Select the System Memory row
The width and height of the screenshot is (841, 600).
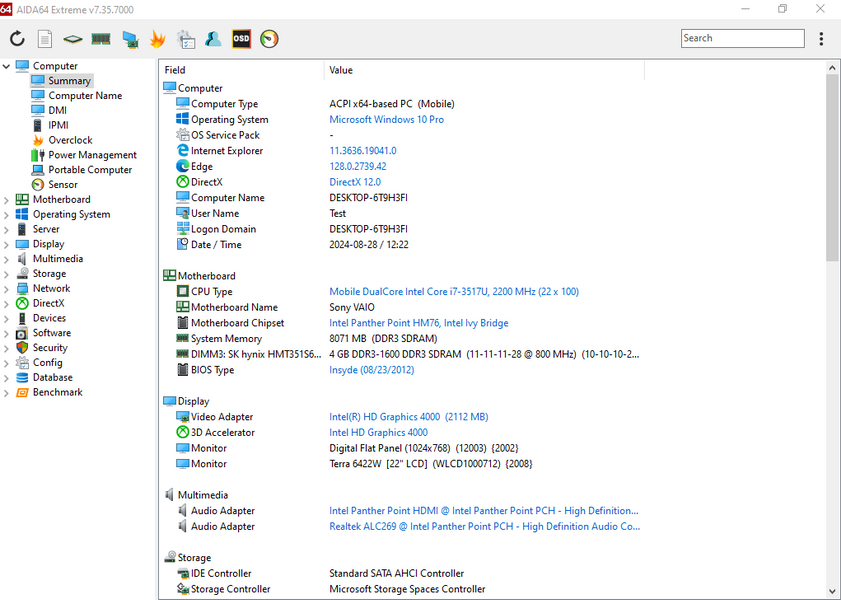click(x=402, y=338)
